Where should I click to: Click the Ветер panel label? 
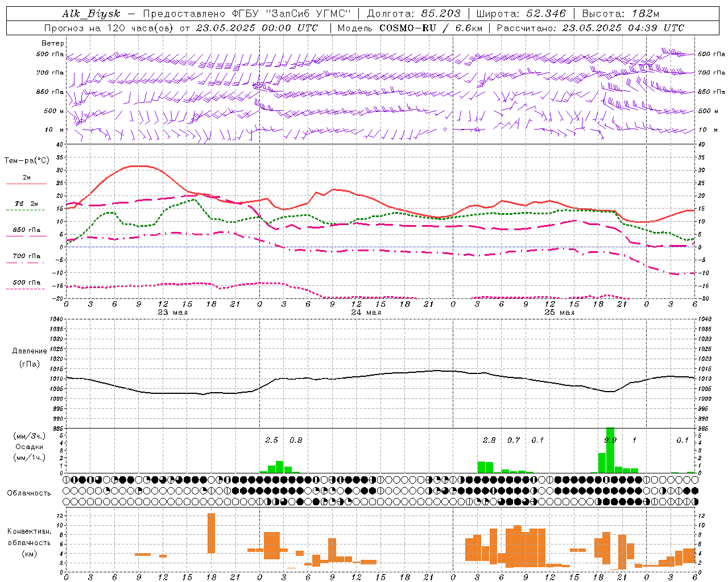point(53,43)
